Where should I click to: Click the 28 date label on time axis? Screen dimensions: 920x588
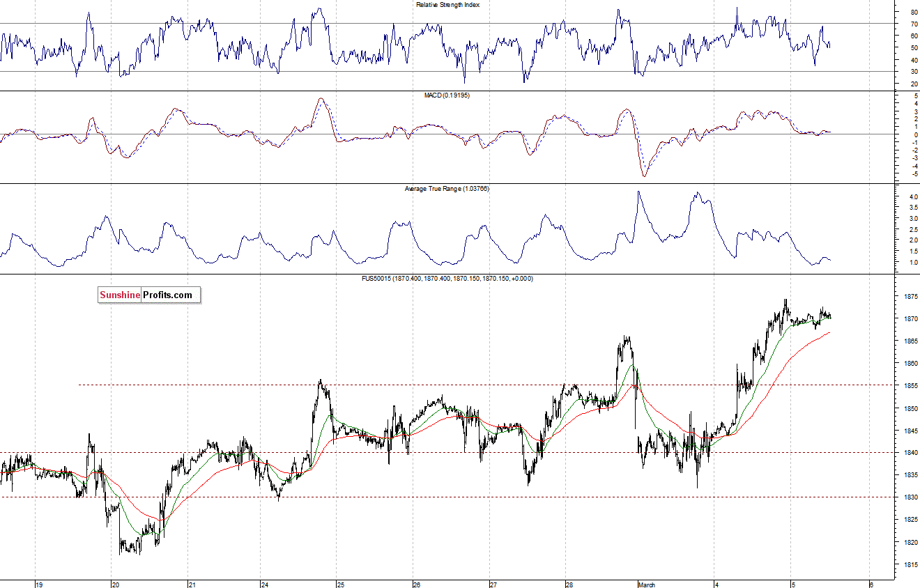pyautogui.click(x=569, y=585)
